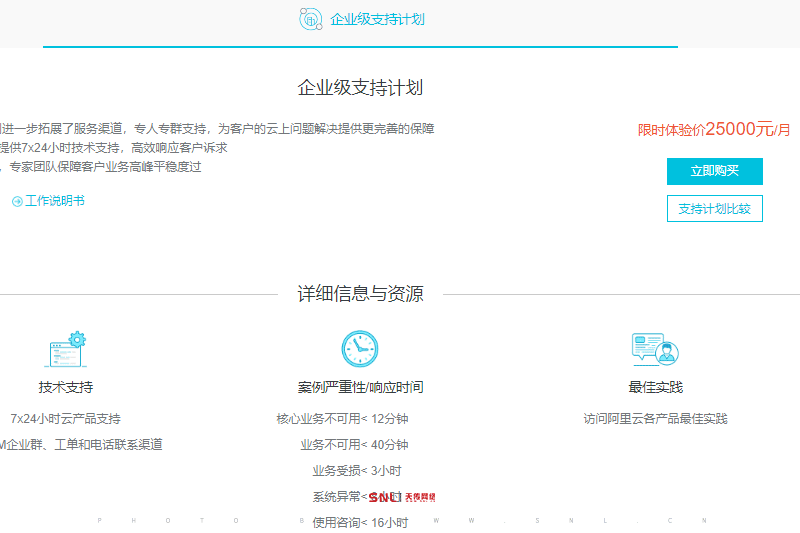800x533 pixels.
Task: Open the 工作说明书 link
Action: (x=55, y=201)
